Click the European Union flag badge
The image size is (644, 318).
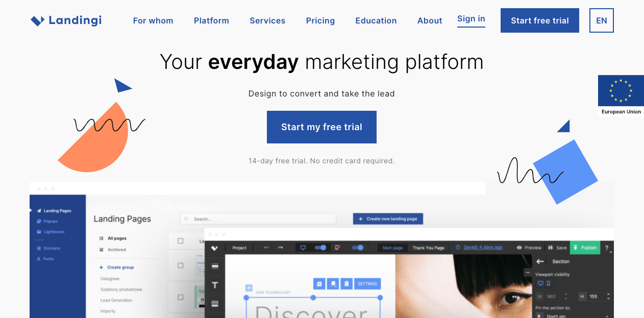(x=621, y=96)
